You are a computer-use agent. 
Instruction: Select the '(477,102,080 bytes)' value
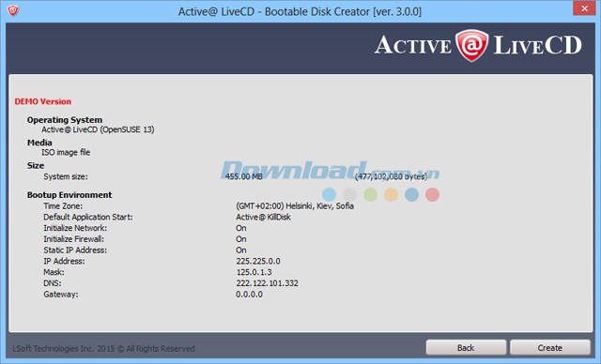391,176
